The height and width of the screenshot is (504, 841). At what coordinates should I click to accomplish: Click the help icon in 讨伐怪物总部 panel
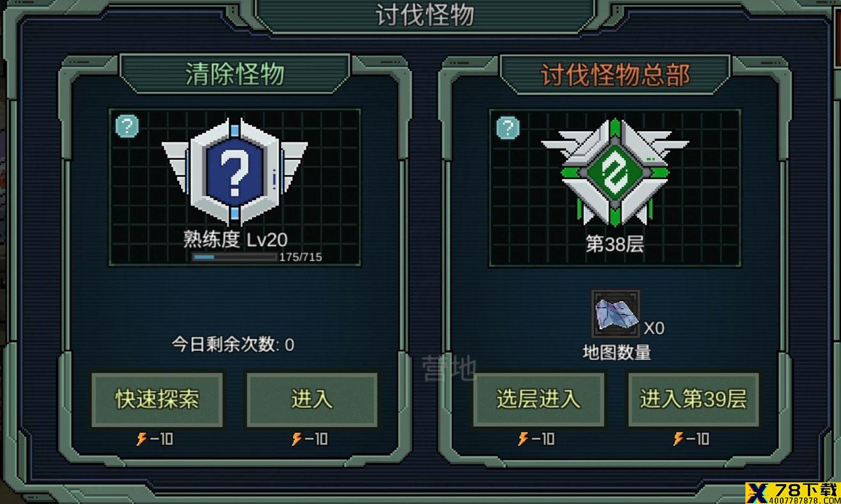click(508, 128)
